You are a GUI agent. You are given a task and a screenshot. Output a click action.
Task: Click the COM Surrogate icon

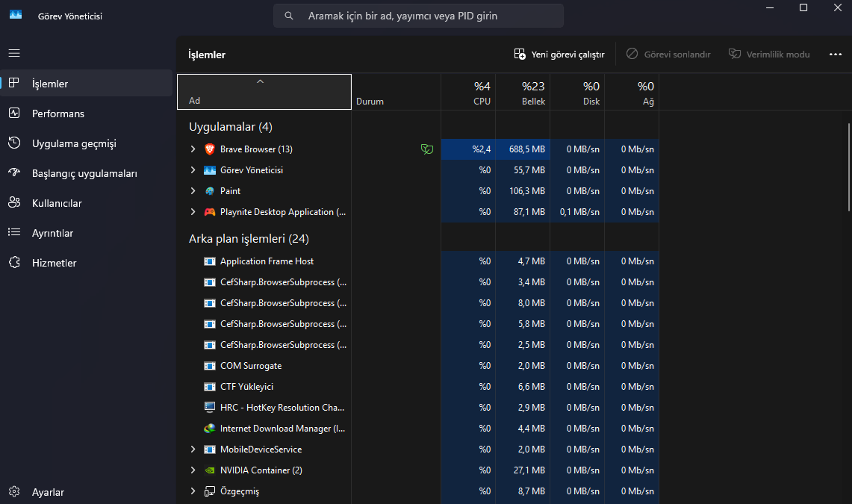(210, 366)
